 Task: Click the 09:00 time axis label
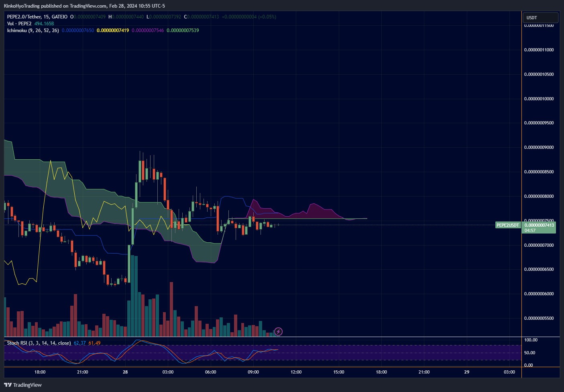point(253,372)
